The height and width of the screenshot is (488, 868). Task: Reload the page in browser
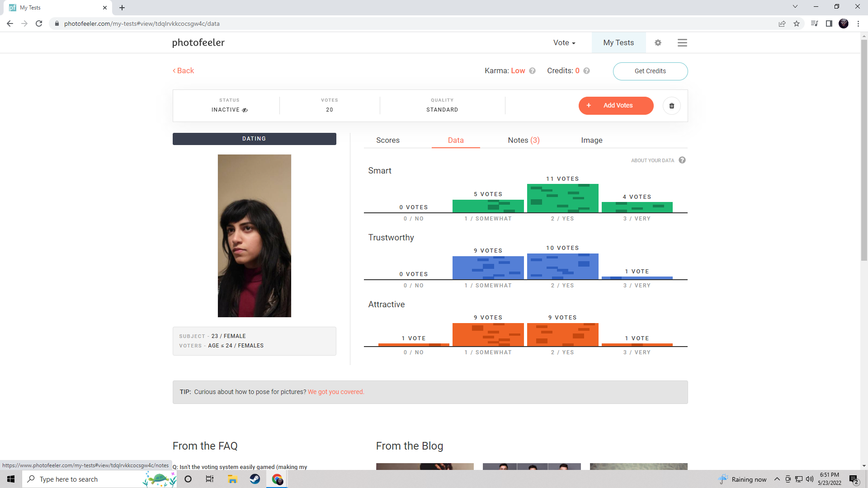point(39,23)
